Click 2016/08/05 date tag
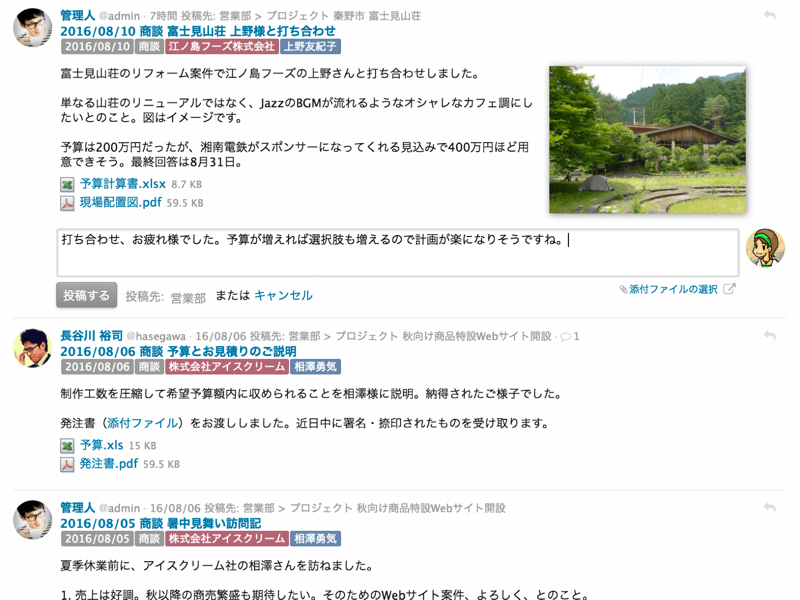 click(97, 539)
